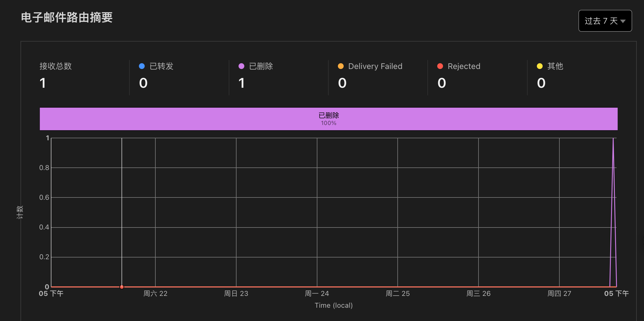644x321 pixels.
Task: Click the purple spike peak in chart
Action: (x=613, y=139)
